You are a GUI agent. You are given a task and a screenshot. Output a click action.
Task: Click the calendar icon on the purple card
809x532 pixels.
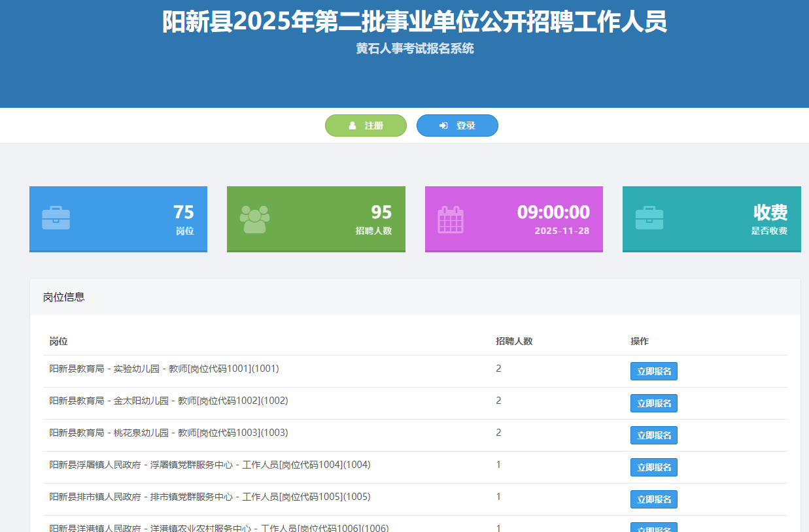(x=451, y=220)
